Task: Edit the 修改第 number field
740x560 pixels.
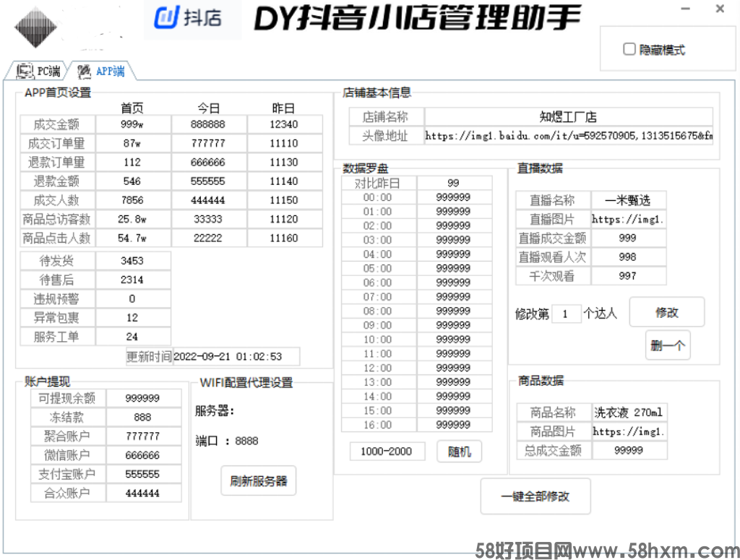Action: (566, 314)
